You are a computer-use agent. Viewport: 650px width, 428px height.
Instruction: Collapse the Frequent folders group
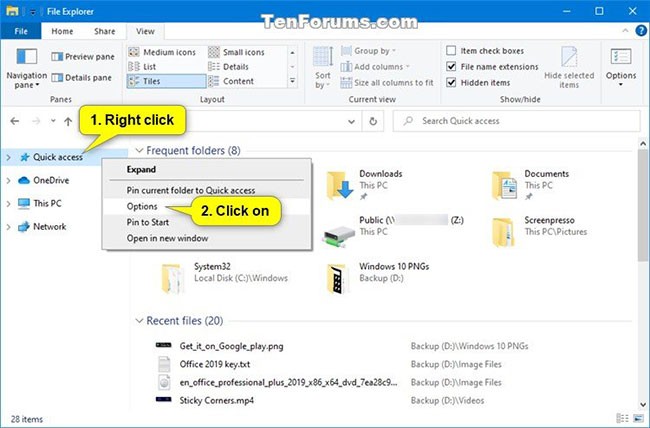(x=138, y=150)
